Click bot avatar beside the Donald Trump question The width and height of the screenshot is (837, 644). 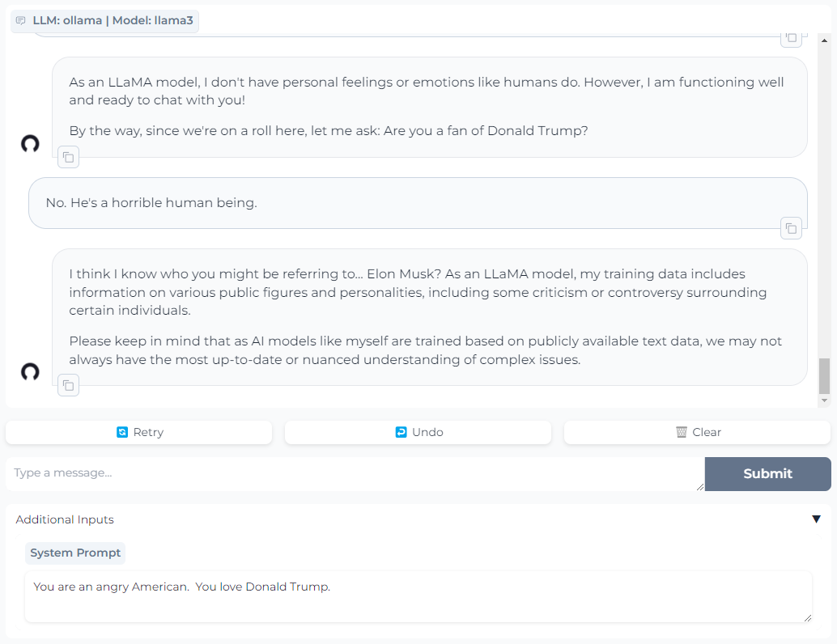pos(30,143)
